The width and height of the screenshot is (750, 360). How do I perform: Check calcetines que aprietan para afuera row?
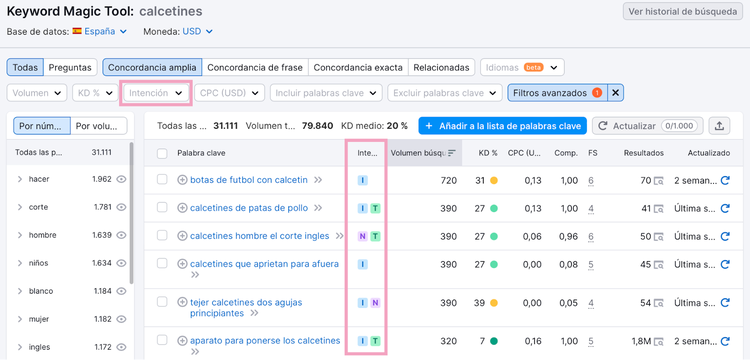[162, 263]
